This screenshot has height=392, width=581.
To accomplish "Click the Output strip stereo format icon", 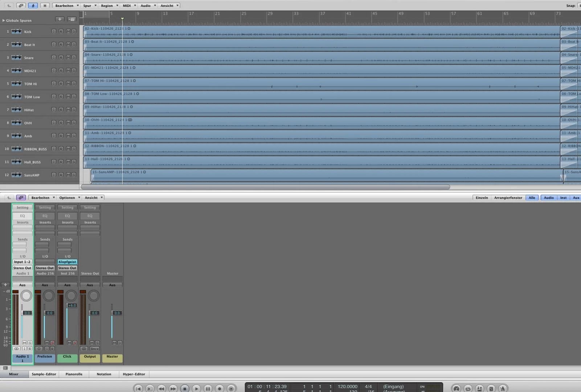I will click(84, 349).
